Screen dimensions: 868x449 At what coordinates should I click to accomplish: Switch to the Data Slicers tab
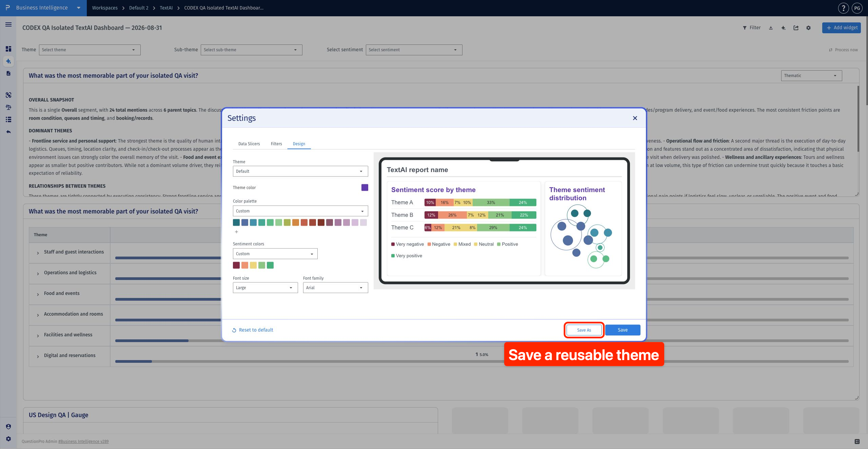pos(249,144)
